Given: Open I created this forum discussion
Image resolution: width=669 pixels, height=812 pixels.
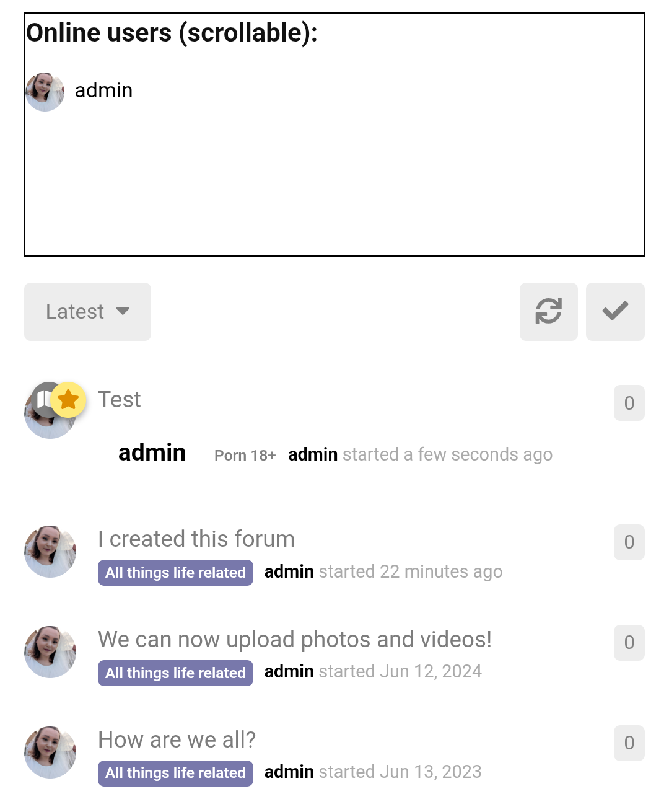Looking at the screenshot, I should (196, 539).
